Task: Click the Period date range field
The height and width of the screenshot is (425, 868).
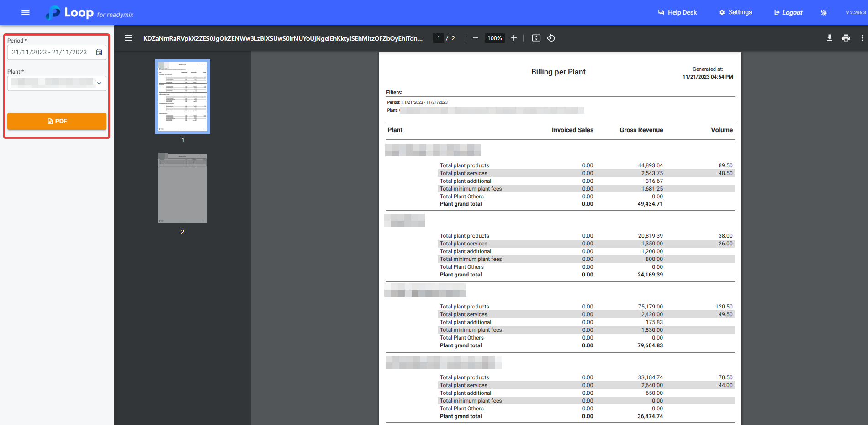Action: [49, 52]
